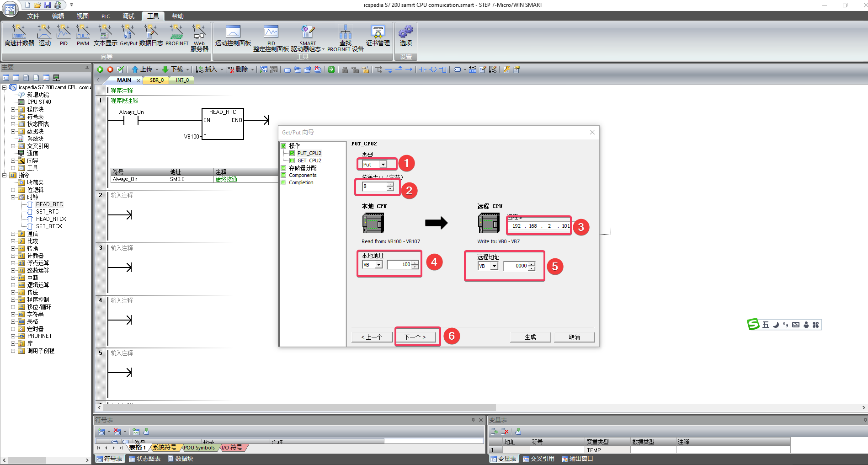Expand the 符号表 tree node
Screen dimensions: 868x465
click(x=13, y=117)
